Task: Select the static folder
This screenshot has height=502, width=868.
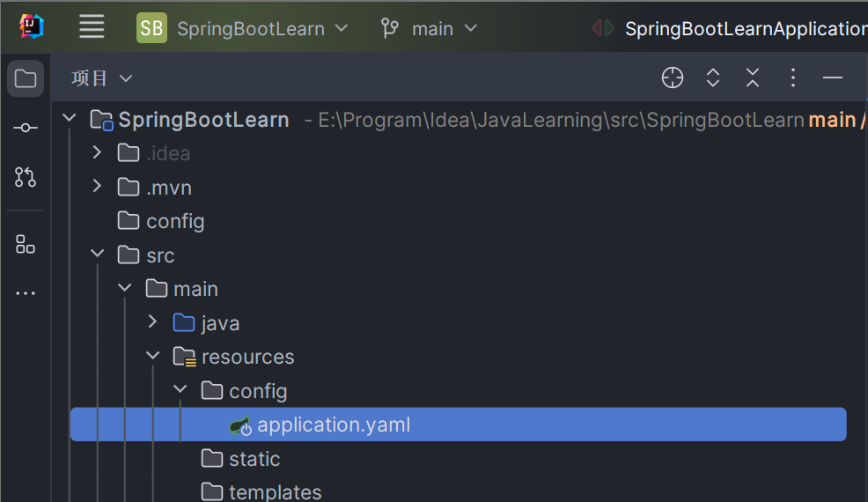Action: 254,460
